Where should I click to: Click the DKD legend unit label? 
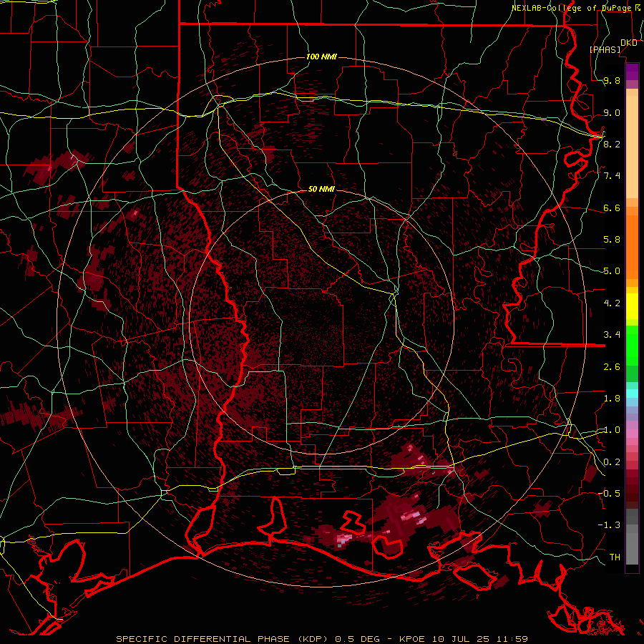click(x=629, y=43)
